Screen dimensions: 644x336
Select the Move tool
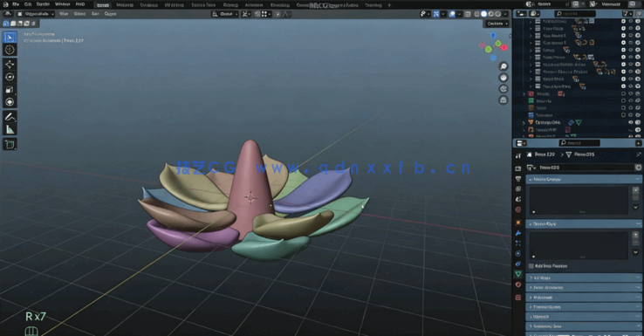pos(10,64)
